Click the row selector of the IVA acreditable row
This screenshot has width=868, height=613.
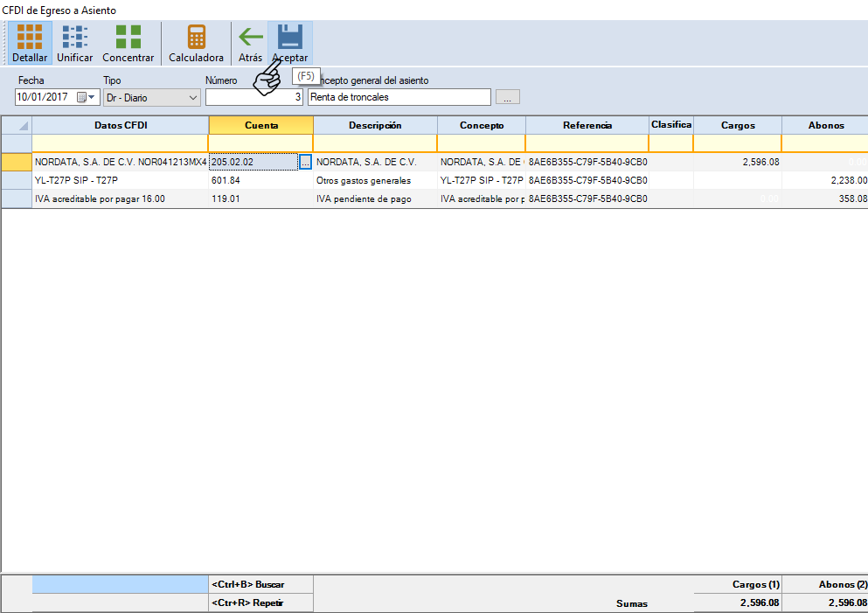[x=17, y=199]
